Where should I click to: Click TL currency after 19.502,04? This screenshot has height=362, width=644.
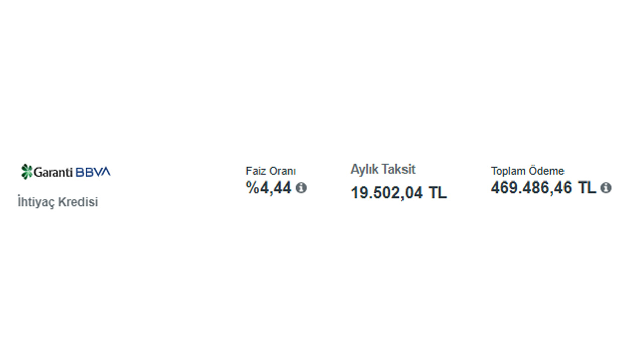(x=437, y=192)
